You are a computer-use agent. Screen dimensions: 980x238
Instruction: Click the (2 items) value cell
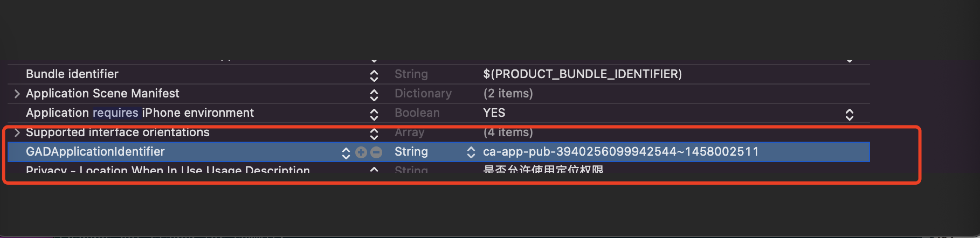[508, 93]
